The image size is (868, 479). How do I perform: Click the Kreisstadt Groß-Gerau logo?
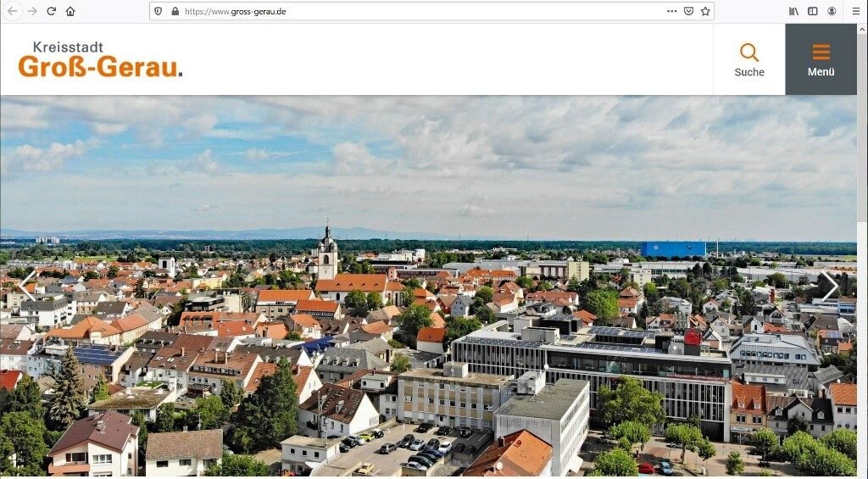point(100,59)
